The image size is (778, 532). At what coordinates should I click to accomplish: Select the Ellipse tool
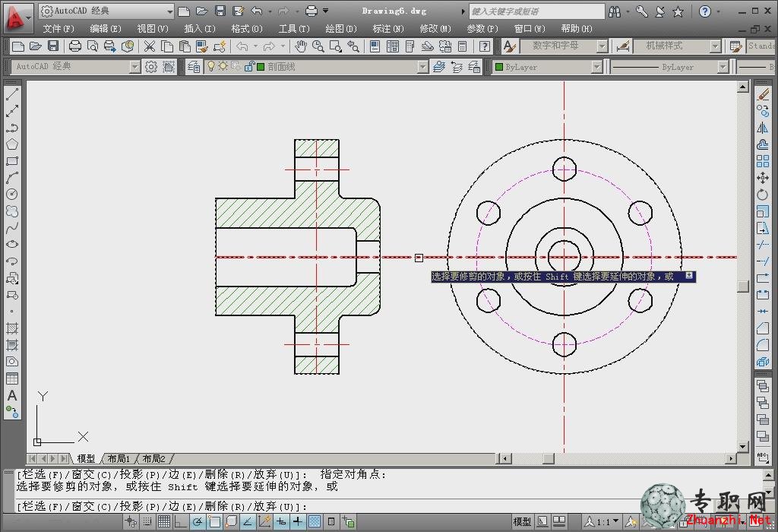(x=12, y=244)
